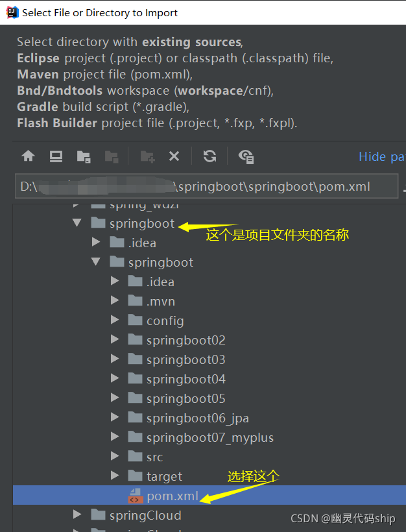Click the Hide path link
The width and height of the screenshot is (406, 532).
[382, 157]
